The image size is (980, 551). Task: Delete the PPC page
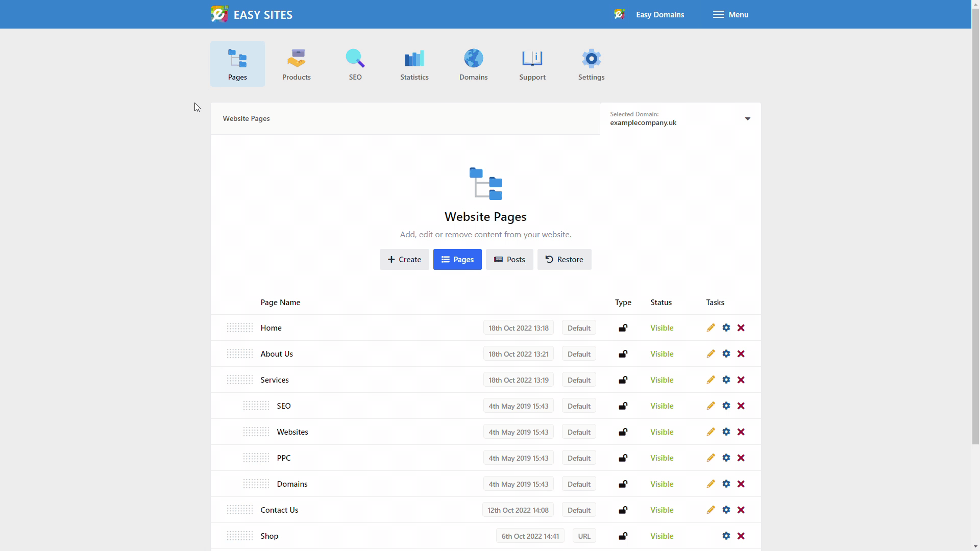tap(741, 458)
